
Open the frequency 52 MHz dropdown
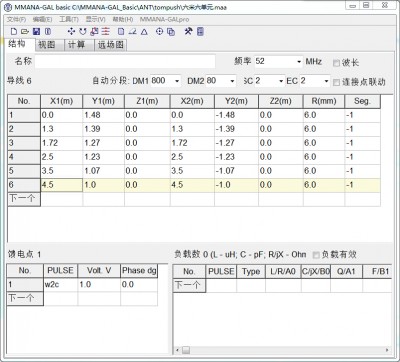[299, 62]
